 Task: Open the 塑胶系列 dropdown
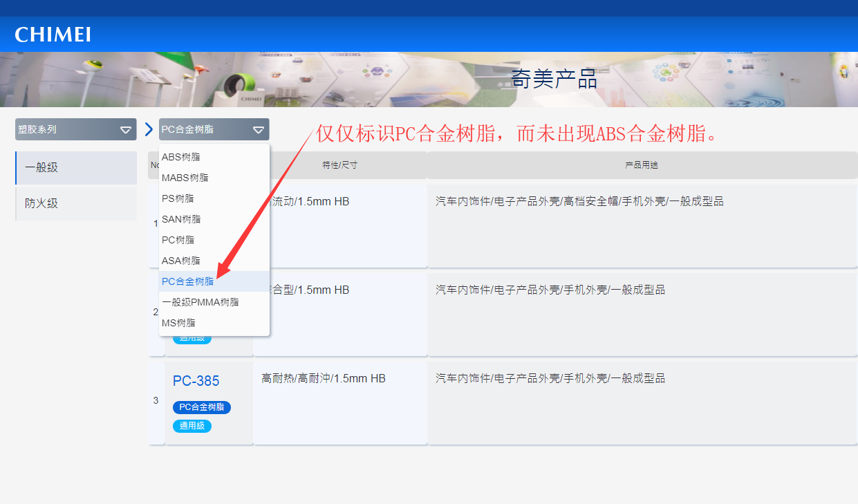pyautogui.click(x=76, y=129)
